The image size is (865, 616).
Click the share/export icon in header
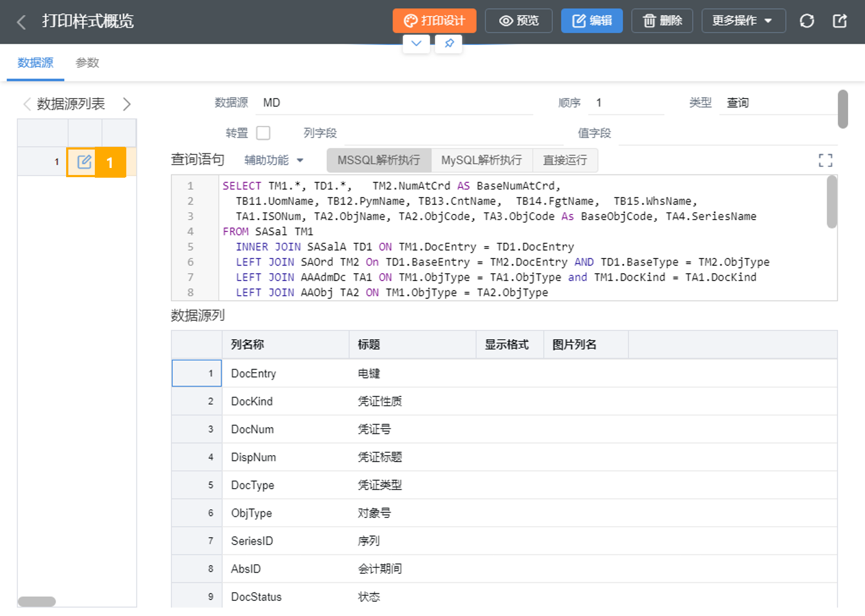[x=840, y=21]
